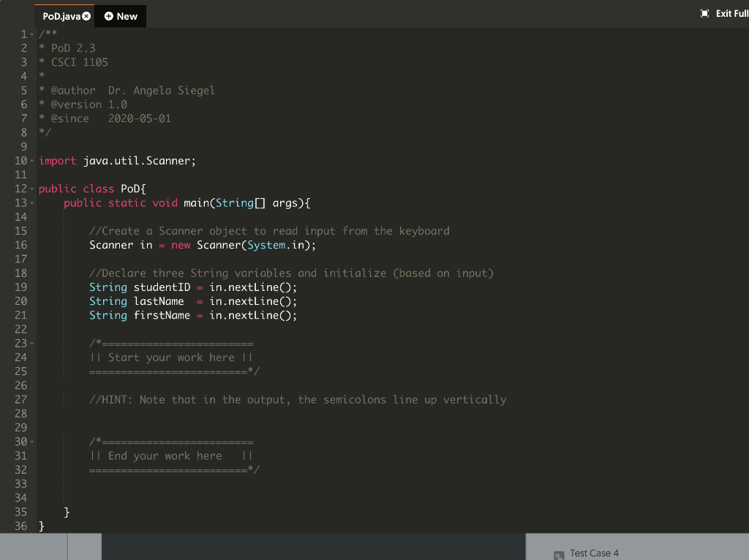Open the Test Case 4 settings gear icon

tap(558, 556)
